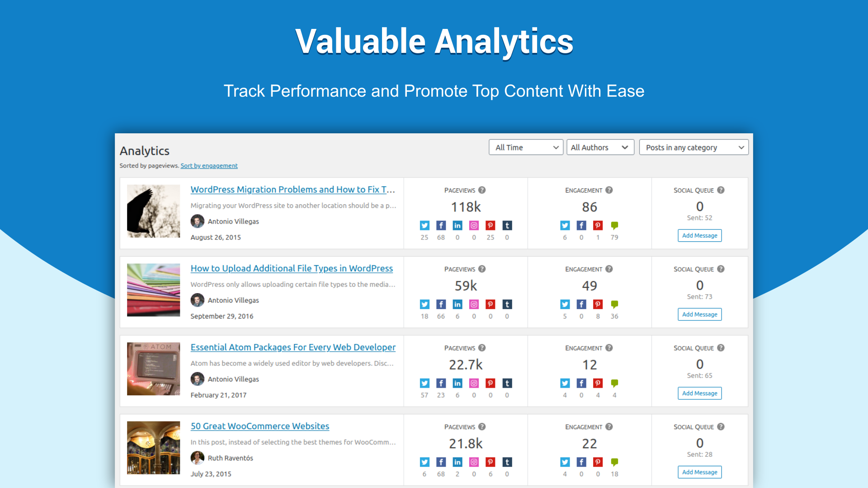Open Pageviews help icon in the first row
The width and height of the screenshot is (868, 488).
pos(482,190)
